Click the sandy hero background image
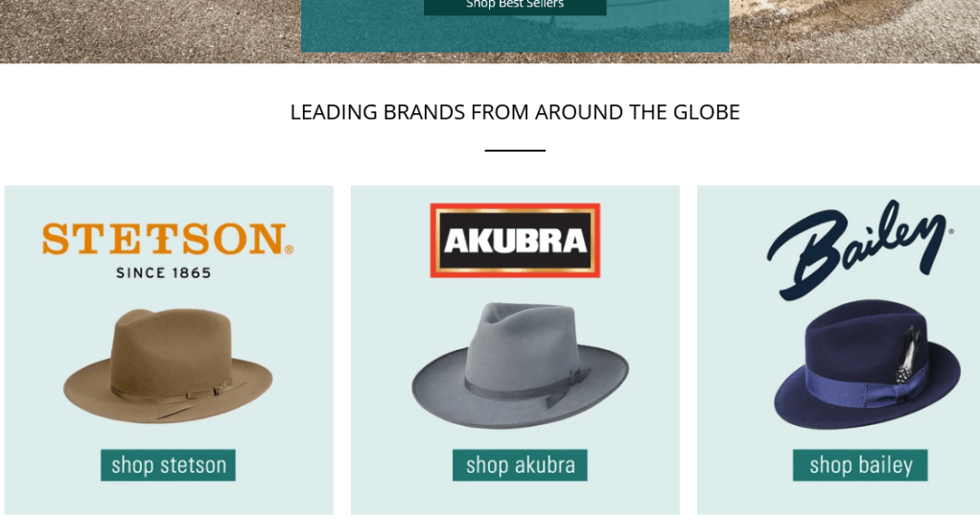 point(150,32)
